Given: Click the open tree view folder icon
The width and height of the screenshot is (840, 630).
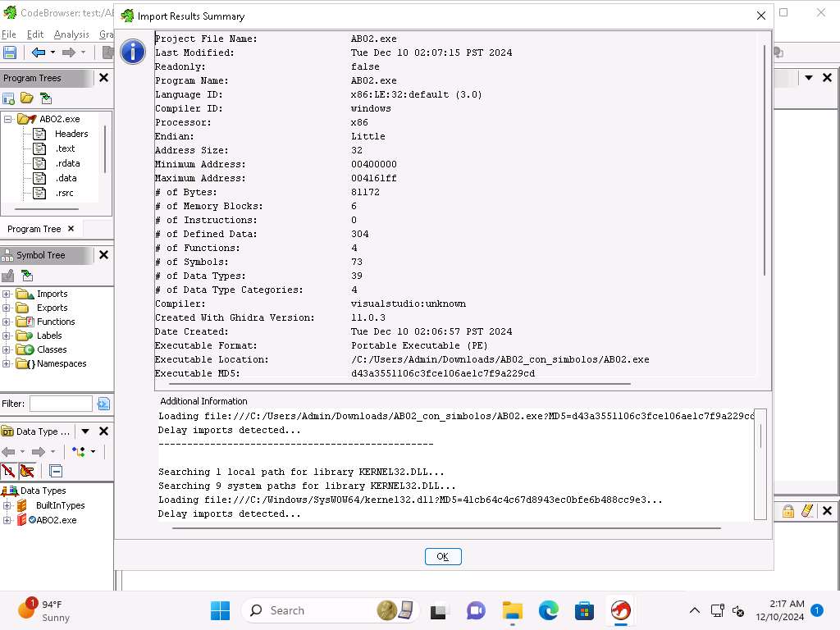Looking at the screenshot, I should coord(27,98).
